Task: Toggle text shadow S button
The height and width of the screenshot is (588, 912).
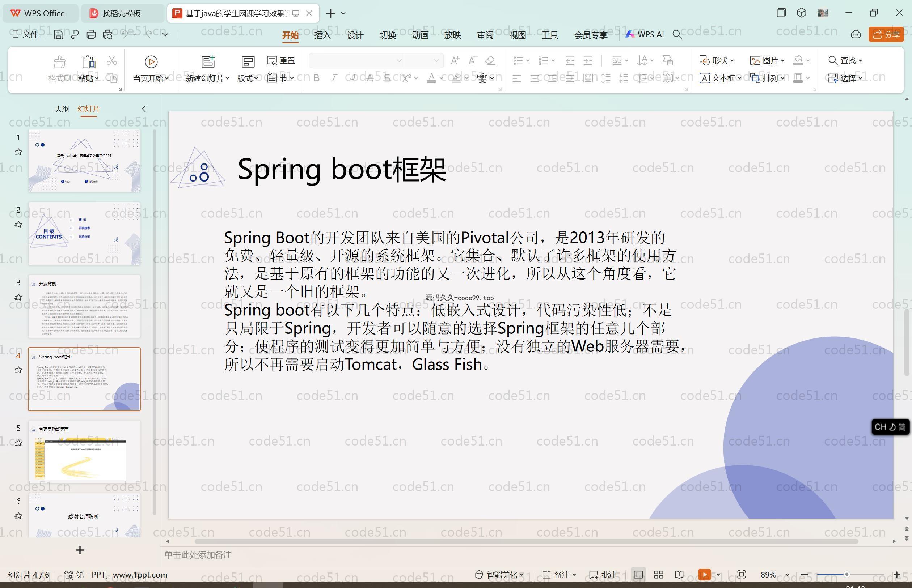Action: point(387,78)
